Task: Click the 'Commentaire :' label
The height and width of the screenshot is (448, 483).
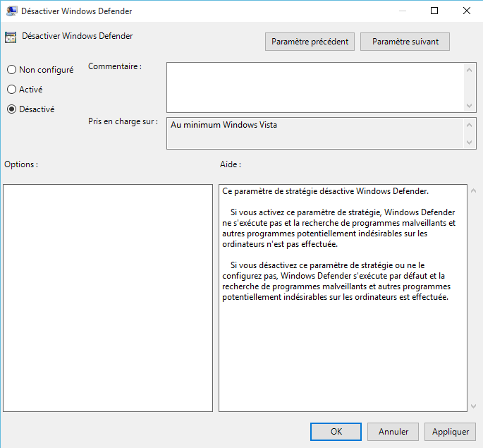Action: point(115,66)
